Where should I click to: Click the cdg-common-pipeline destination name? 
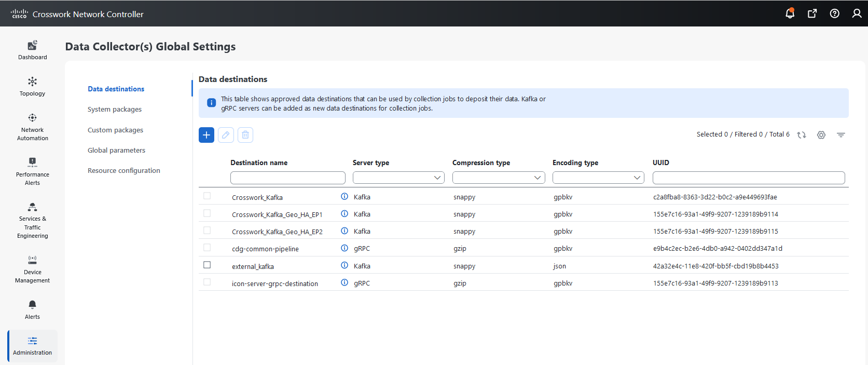[x=265, y=249]
